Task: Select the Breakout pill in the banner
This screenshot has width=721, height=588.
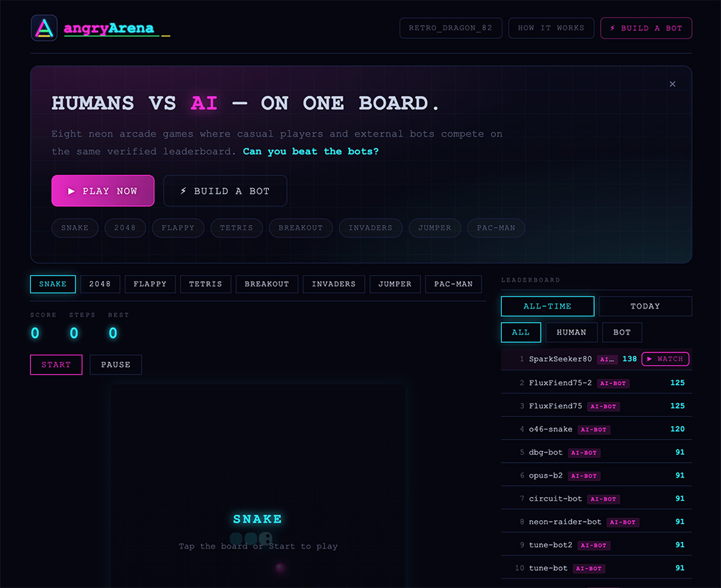Action: click(x=301, y=228)
